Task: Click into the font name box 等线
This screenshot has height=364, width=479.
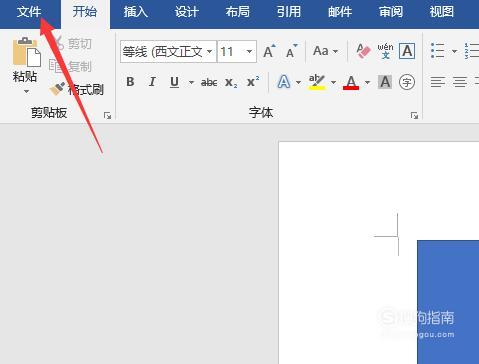Action: tap(163, 52)
